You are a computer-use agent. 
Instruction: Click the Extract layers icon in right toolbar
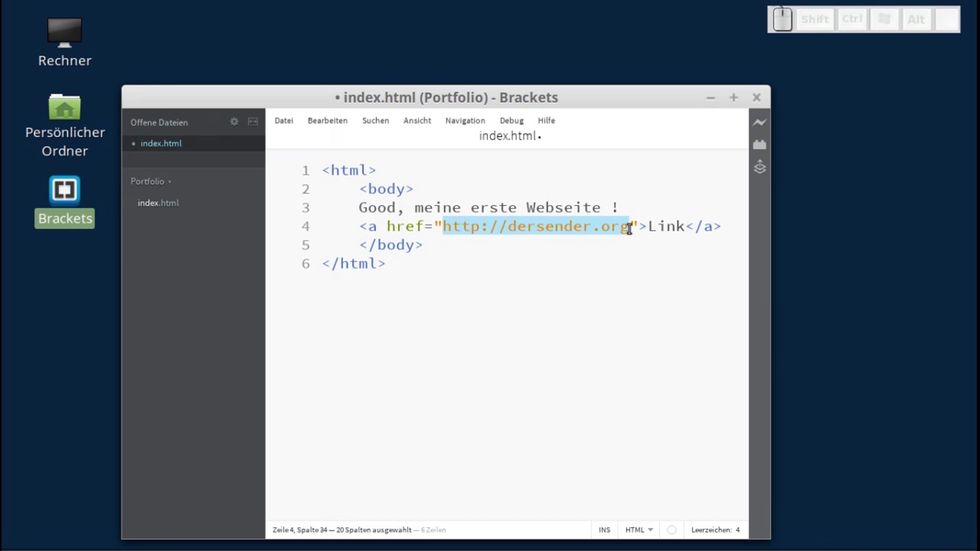point(759,167)
